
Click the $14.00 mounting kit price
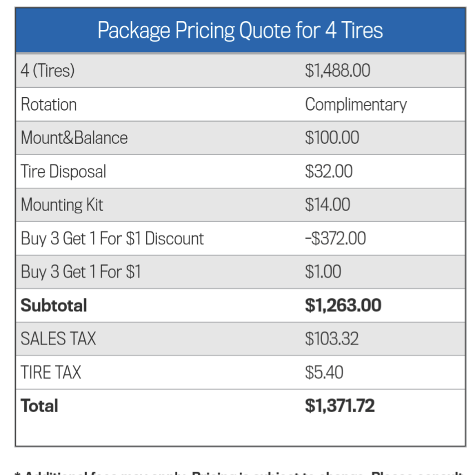[328, 204]
